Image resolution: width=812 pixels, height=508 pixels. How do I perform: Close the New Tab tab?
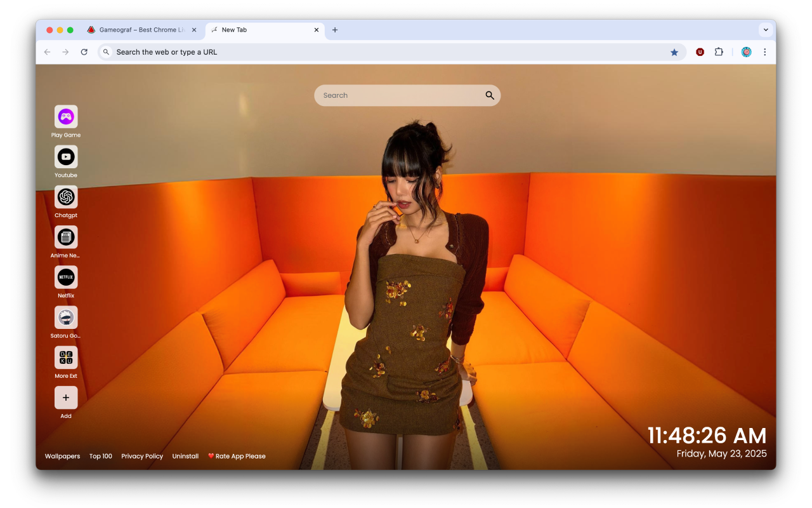[x=317, y=30]
